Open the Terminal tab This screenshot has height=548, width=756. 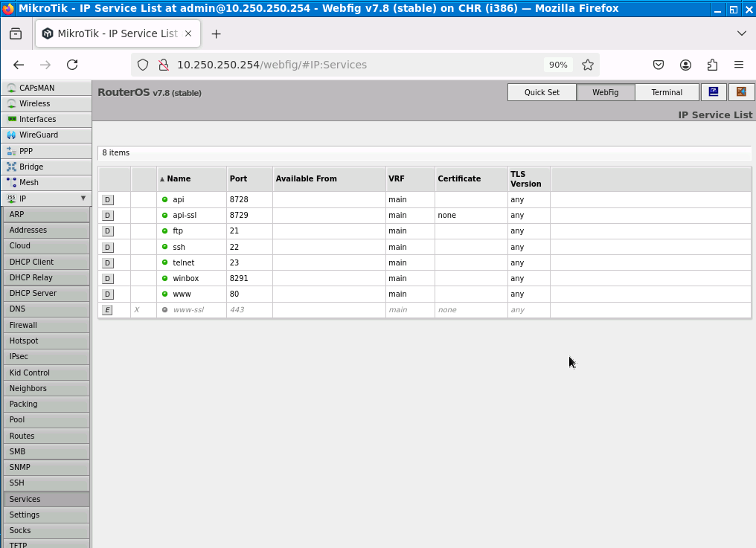coord(667,92)
